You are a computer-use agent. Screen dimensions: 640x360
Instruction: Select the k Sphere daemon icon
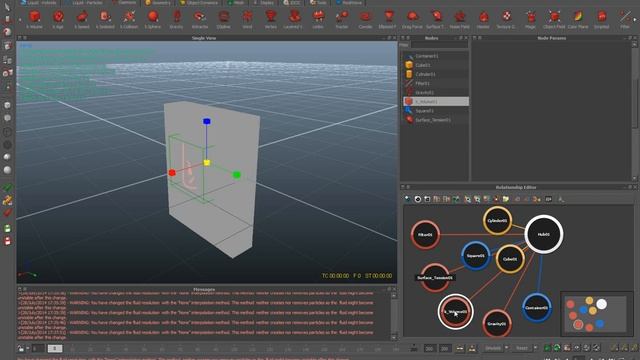[x=153, y=17]
